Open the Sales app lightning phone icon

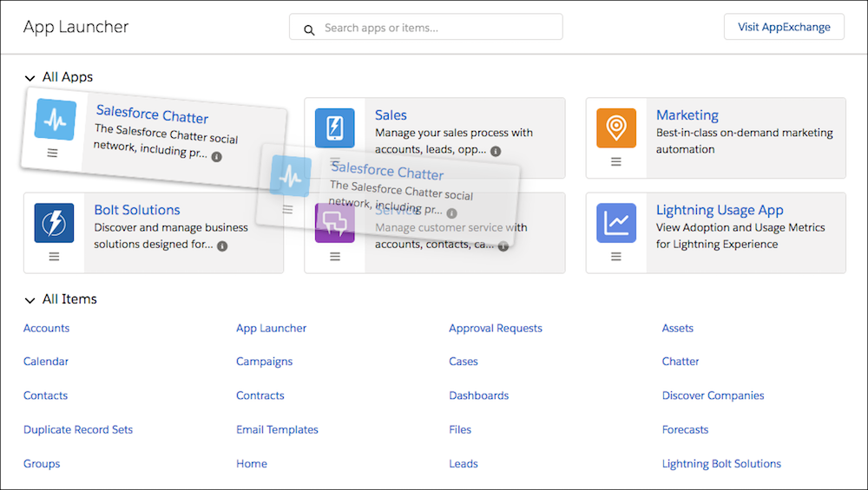click(x=335, y=127)
